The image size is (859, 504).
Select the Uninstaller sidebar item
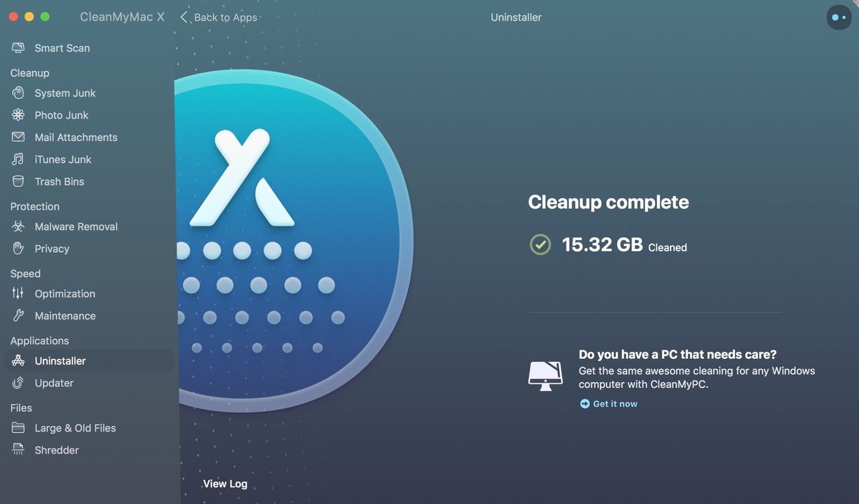[89, 360]
